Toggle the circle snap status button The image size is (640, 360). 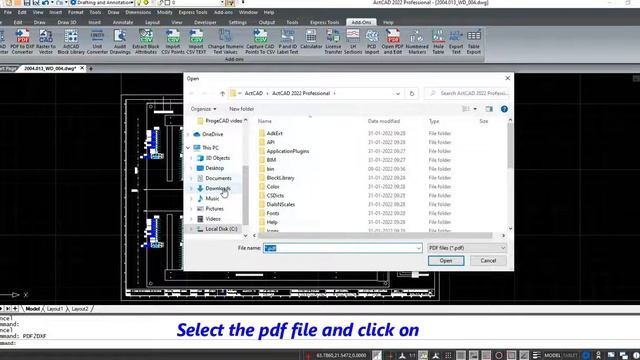tap(498, 356)
